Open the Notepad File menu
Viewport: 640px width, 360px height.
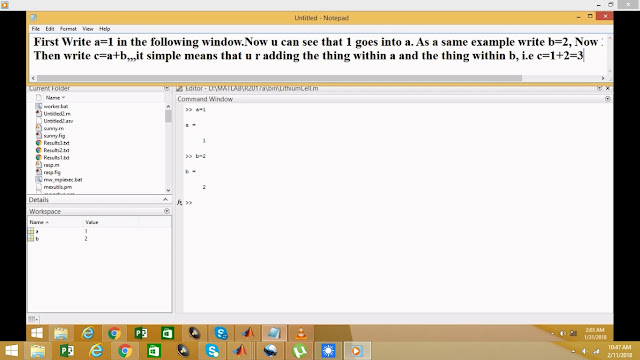tap(36, 29)
